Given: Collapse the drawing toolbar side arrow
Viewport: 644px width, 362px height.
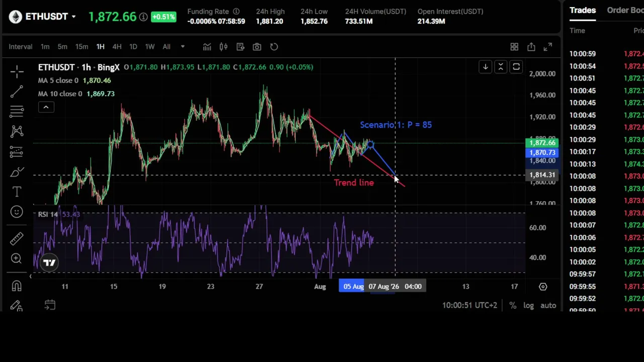Looking at the screenshot, I should point(30,277).
